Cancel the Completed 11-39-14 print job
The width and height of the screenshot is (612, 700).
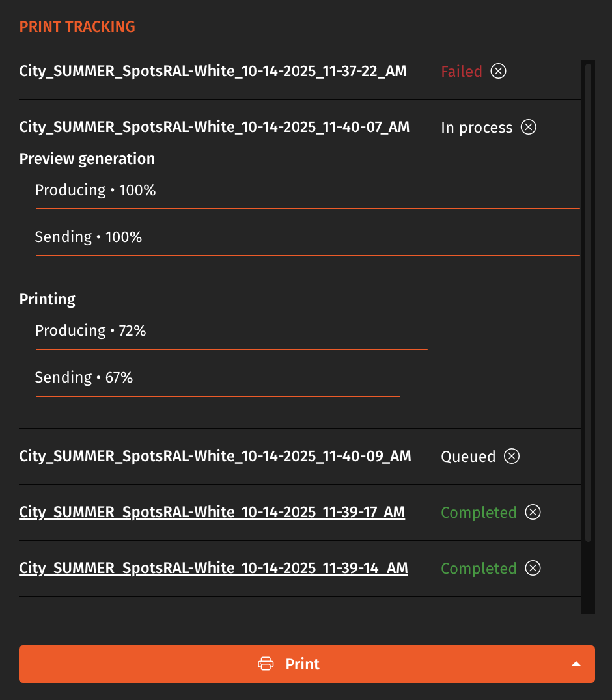tap(533, 568)
